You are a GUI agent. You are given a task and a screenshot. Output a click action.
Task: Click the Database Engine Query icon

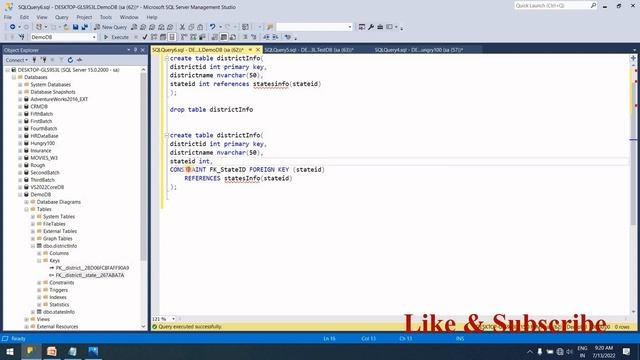(134, 27)
